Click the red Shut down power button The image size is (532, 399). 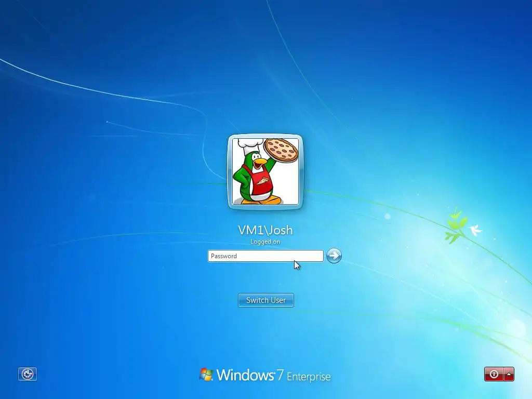point(494,374)
